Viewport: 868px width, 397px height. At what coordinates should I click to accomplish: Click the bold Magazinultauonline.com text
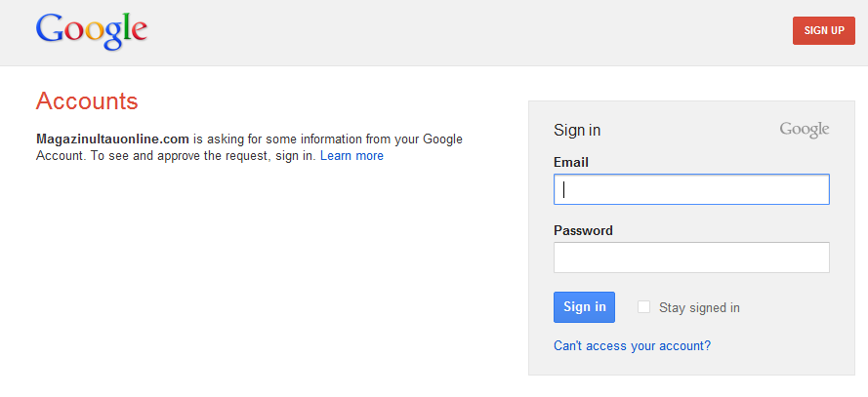pyautogui.click(x=112, y=139)
